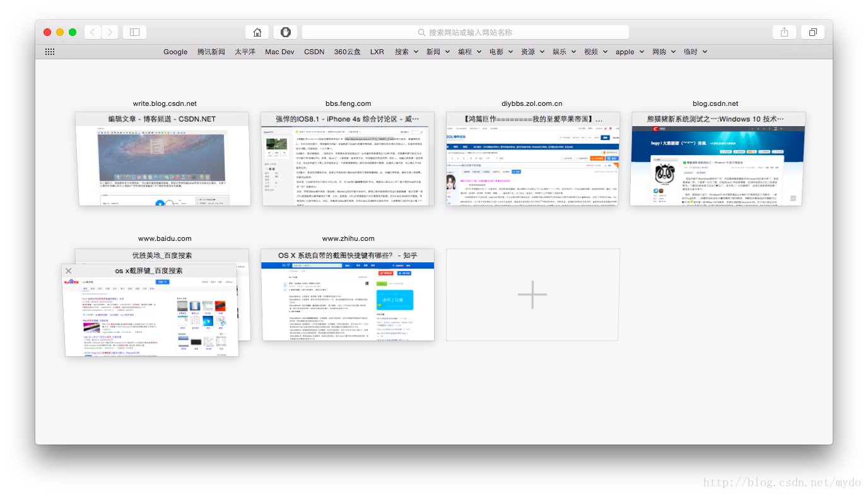Expand the 电影 bookmarks folder

[x=501, y=52]
